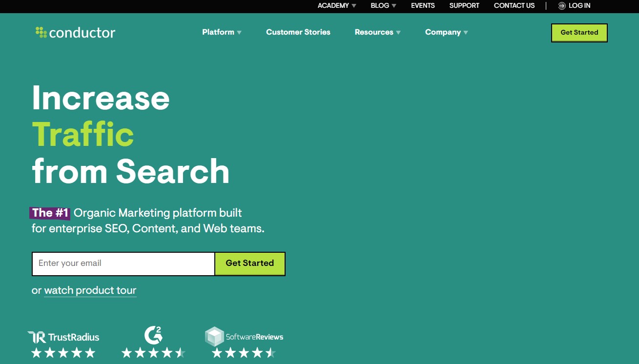
Task: Click the 'The #1' highlighted text
Action: click(50, 213)
